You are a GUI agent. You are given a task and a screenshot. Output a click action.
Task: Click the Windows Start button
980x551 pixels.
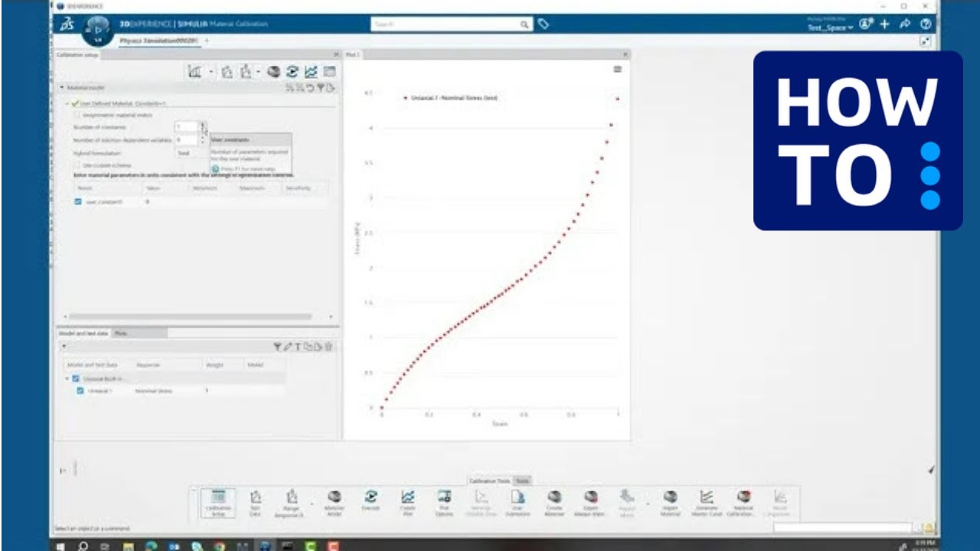pos(62,546)
